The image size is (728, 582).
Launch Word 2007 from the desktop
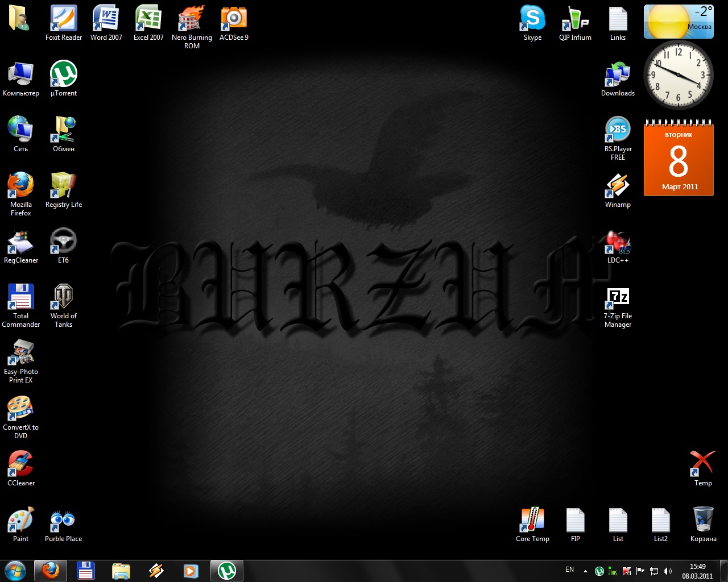[106, 23]
